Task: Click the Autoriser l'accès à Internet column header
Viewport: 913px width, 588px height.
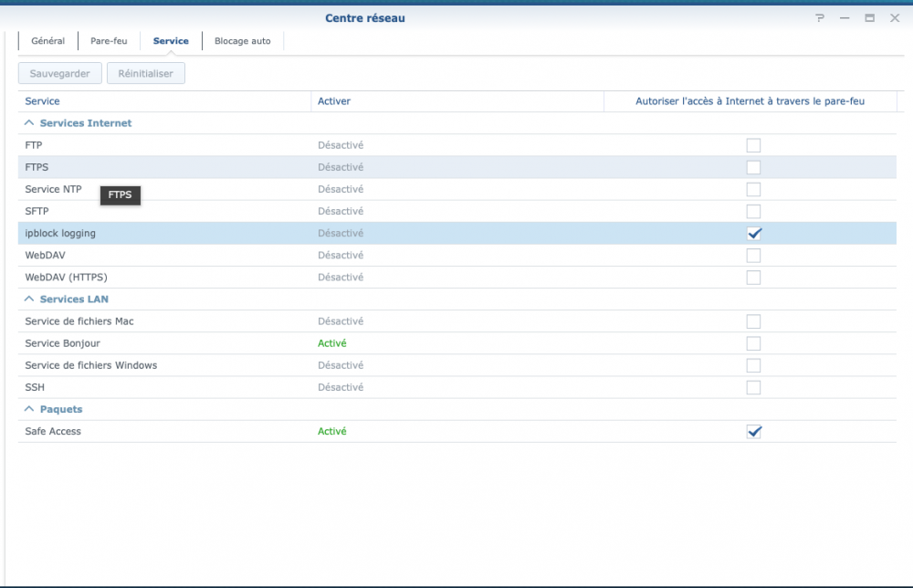Action: 750,101
